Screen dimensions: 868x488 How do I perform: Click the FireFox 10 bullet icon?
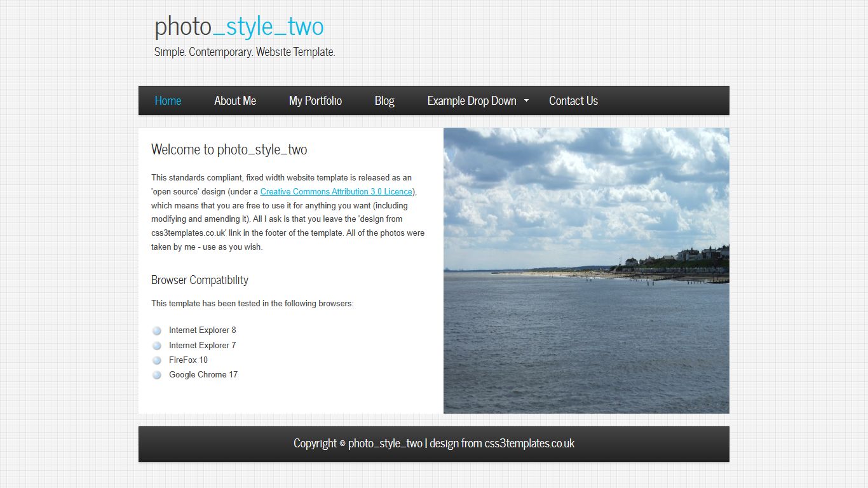[157, 360]
